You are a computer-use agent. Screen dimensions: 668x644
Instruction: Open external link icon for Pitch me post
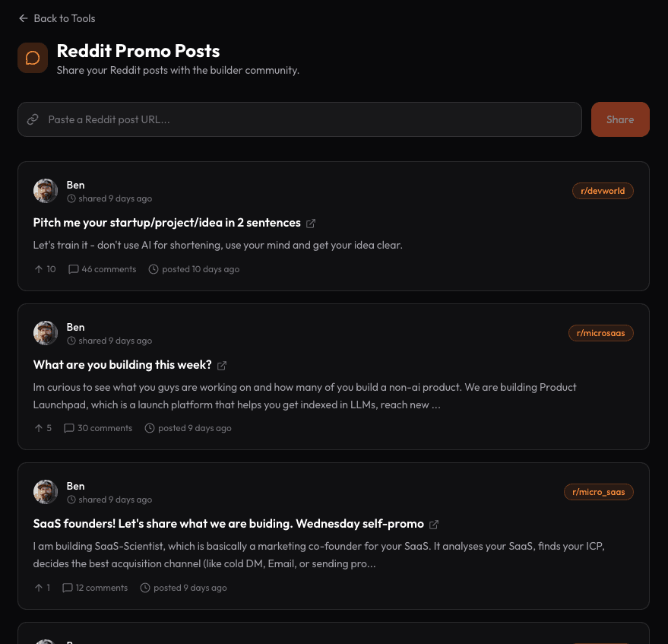pyautogui.click(x=311, y=224)
